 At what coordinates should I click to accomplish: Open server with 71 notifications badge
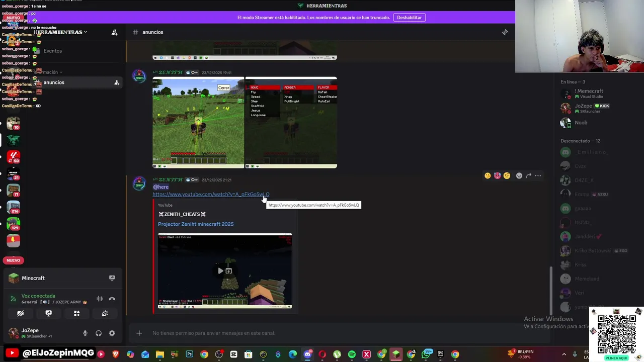(x=14, y=191)
